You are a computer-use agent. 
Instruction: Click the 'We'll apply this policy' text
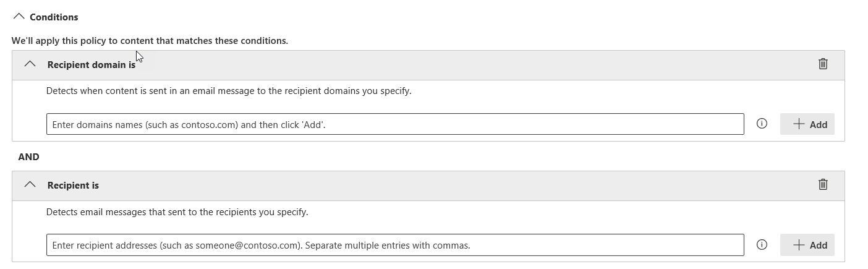point(150,41)
